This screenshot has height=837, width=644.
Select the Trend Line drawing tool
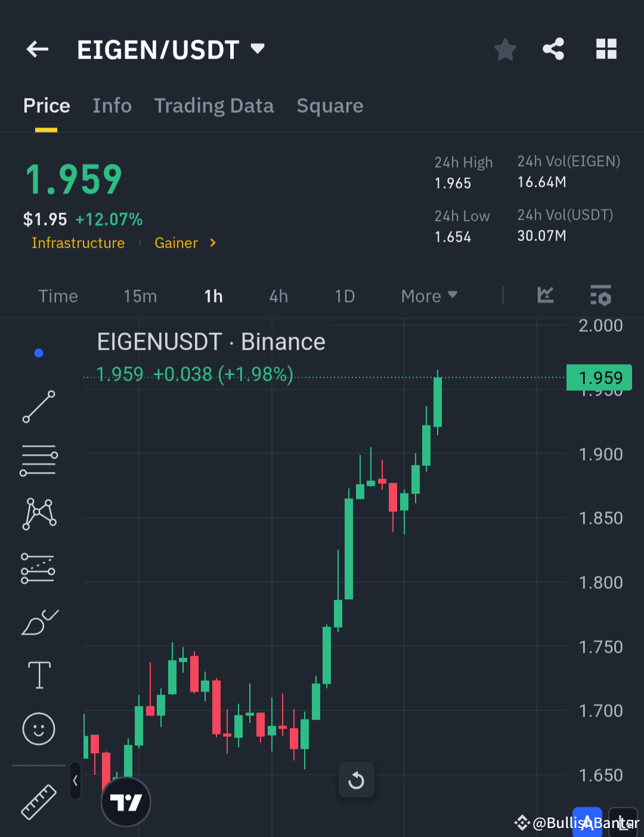click(x=38, y=407)
